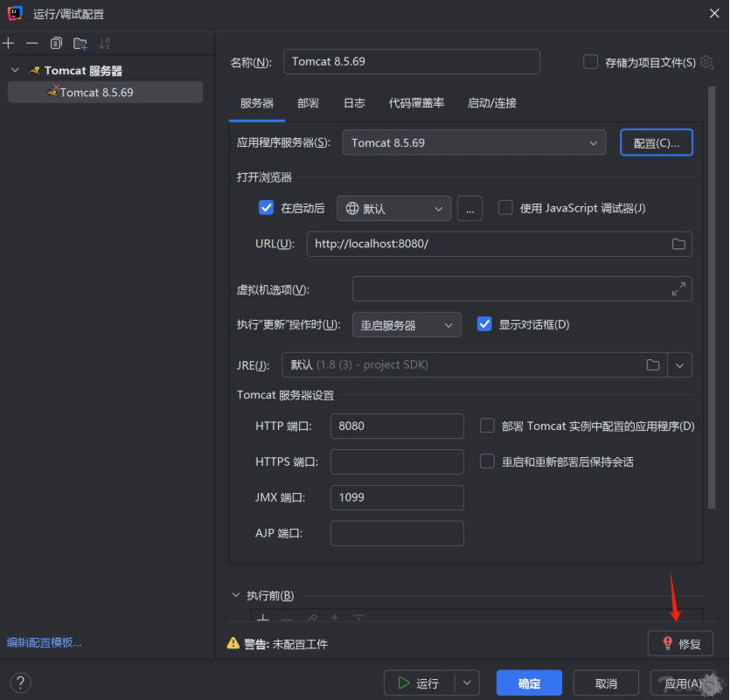The height and width of the screenshot is (700, 730).
Task: Collapse the Tomcat server tree node
Action: pyautogui.click(x=15, y=70)
